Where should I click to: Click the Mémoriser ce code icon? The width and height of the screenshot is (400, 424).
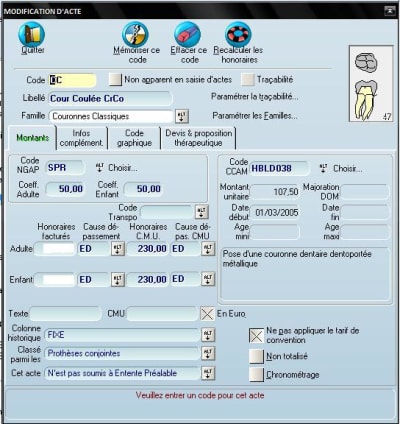click(x=135, y=35)
